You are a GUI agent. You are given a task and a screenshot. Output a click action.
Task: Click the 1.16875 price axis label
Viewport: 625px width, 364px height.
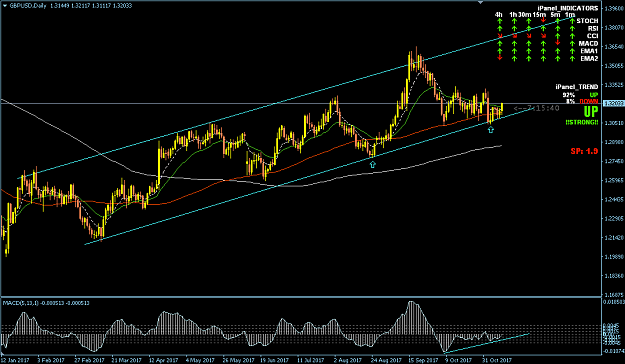point(614,295)
